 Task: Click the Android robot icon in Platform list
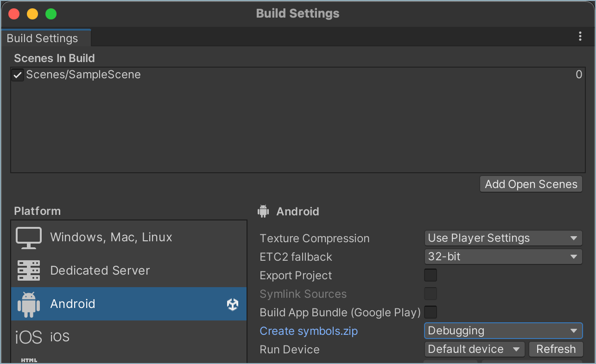click(x=29, y=304)
